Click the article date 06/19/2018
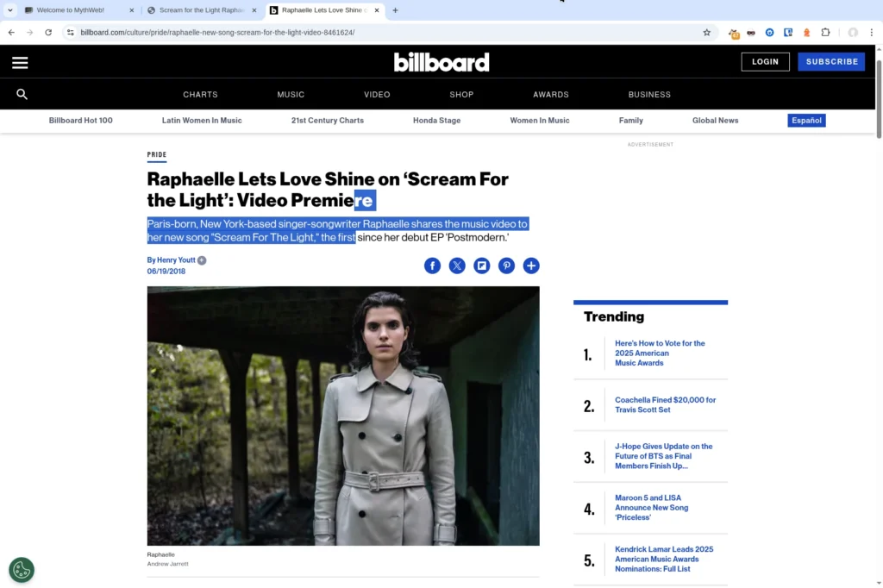 [x=166, y=272]
